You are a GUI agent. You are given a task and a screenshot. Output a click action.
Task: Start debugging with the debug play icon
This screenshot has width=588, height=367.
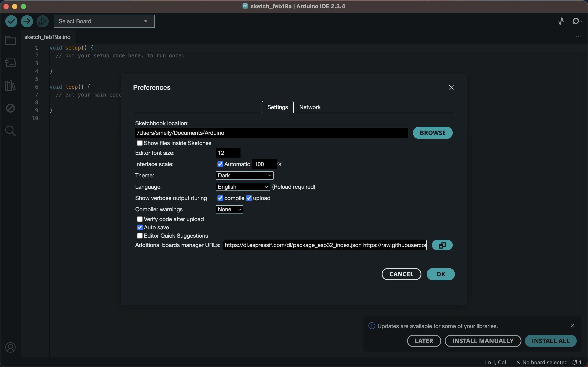pos(42,21)
